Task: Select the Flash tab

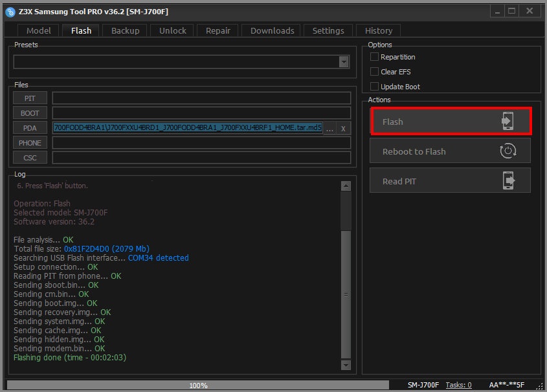Action: pyautogui.click(x=81, y=30)
